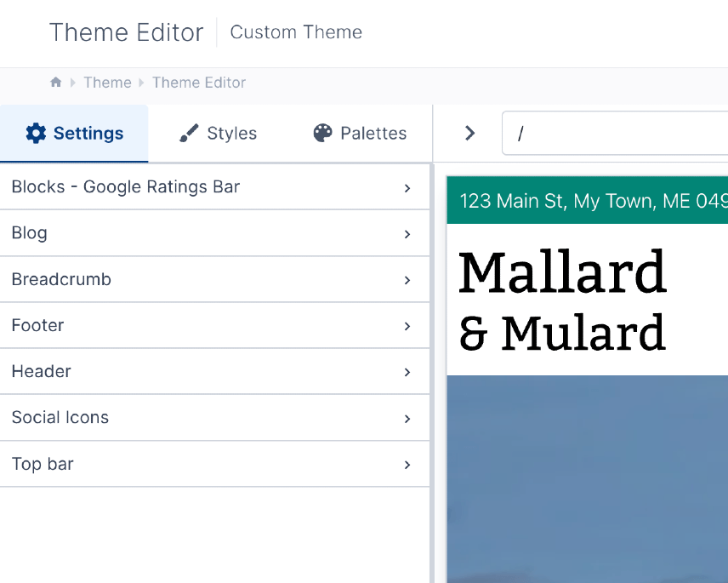Click the Theme Editor page title
Viewport: 728px width, 583px height.
[x=126, y=32]
